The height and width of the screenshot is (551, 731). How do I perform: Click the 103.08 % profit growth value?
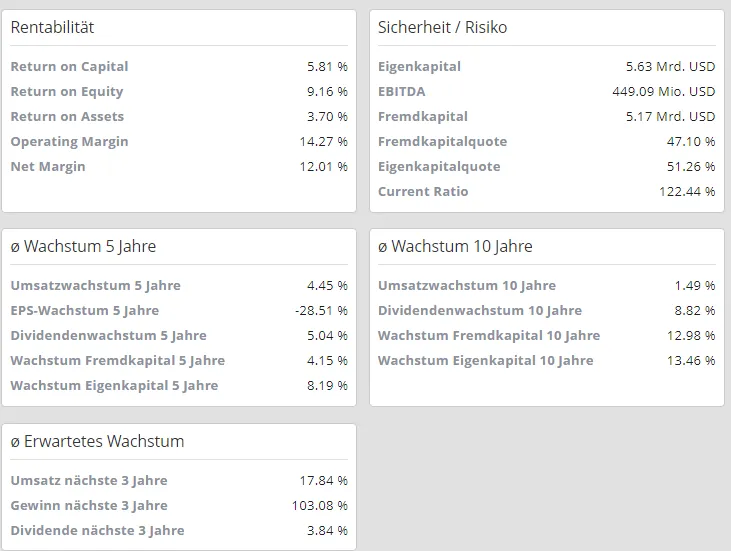pyautogui.click(x=320, y=505)
